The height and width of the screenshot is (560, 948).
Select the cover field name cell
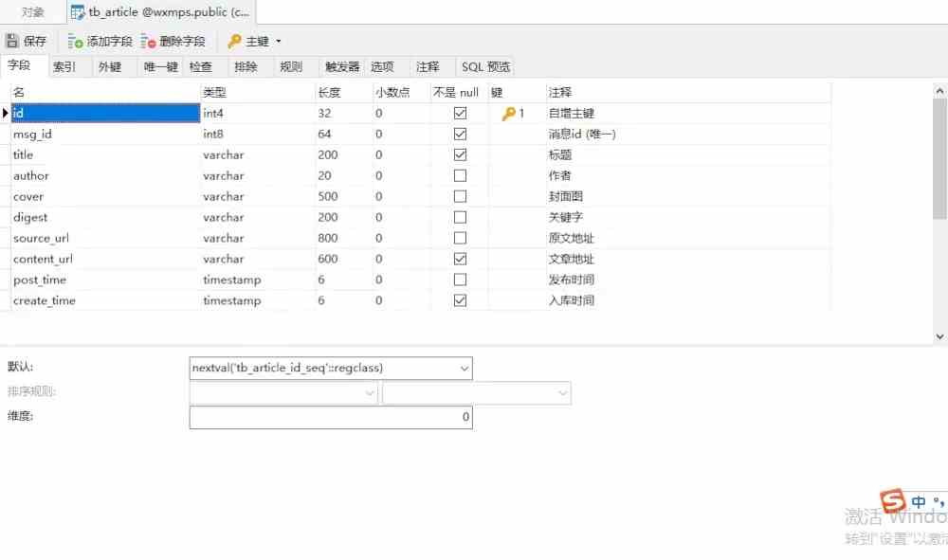point(106,196)
